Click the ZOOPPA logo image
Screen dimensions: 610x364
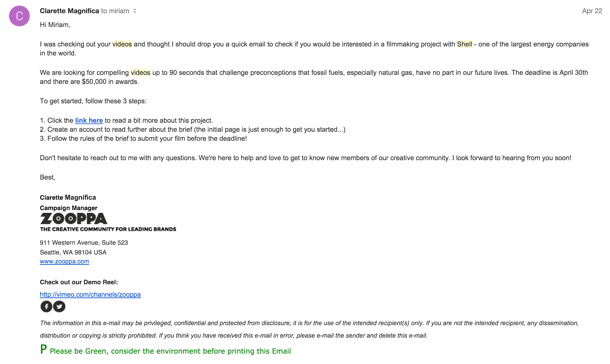[108, 222]
